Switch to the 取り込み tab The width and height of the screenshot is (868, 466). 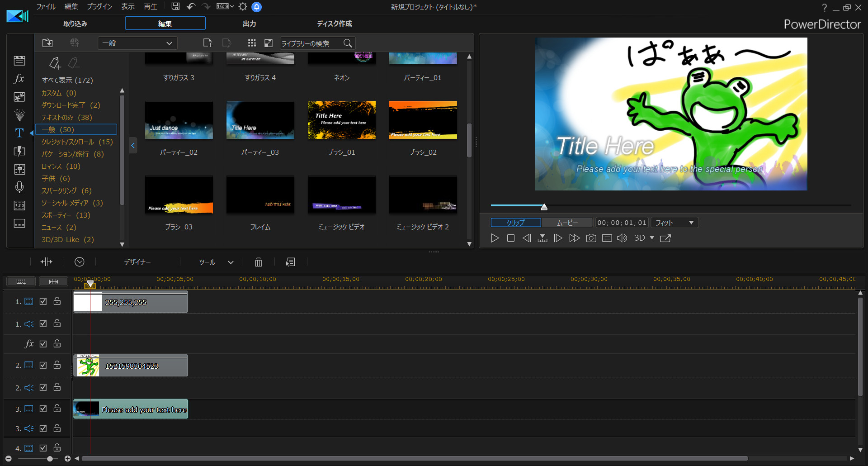(75, 24)
